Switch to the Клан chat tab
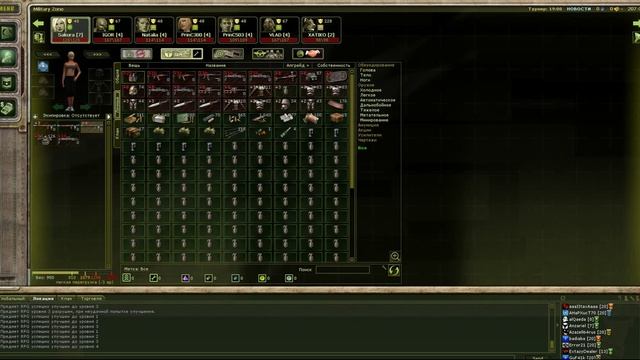 (x=66, y=299)
